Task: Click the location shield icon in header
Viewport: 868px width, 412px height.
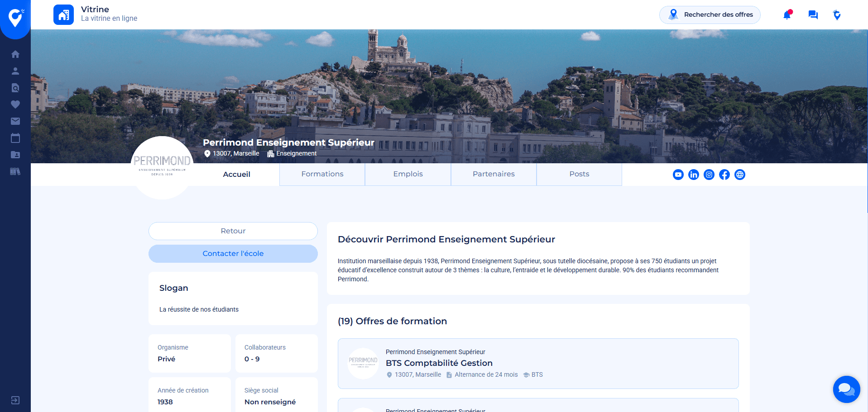Action: pyautogui.click(x=837, y=15)
